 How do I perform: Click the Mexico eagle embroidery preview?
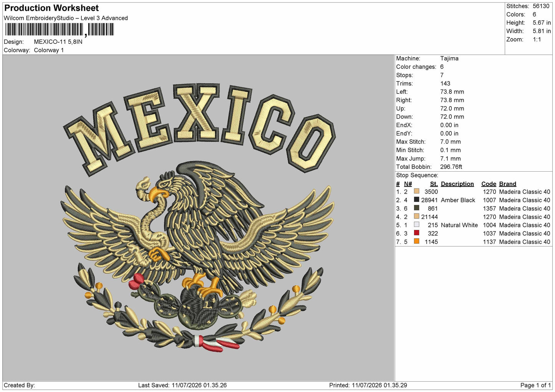(198, 217)
